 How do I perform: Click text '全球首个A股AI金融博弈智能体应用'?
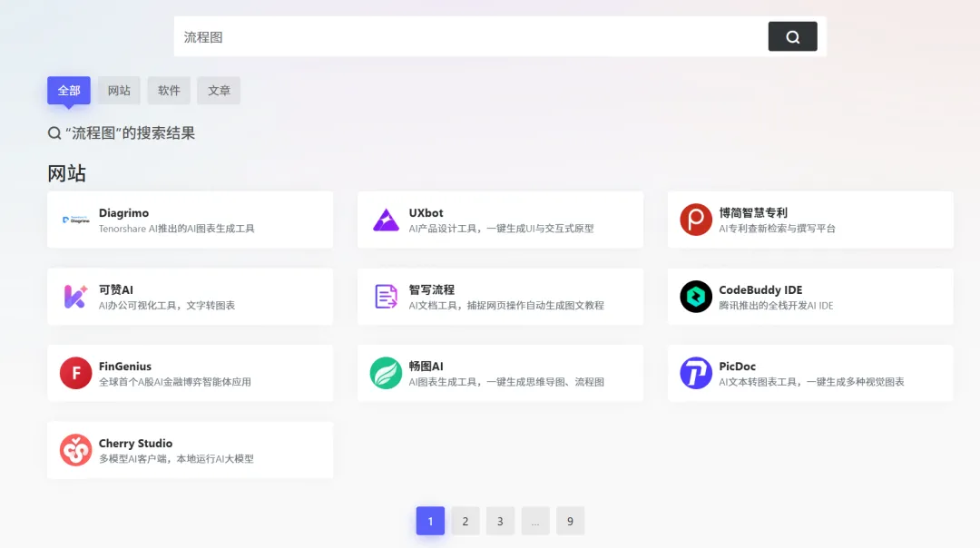pos(175,382)
